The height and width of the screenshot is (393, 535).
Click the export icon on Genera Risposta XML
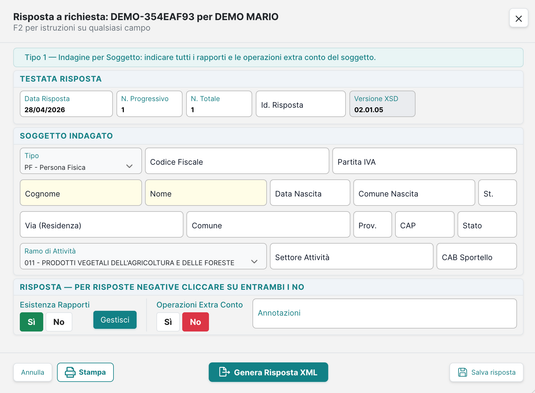[x=224, y=372]
